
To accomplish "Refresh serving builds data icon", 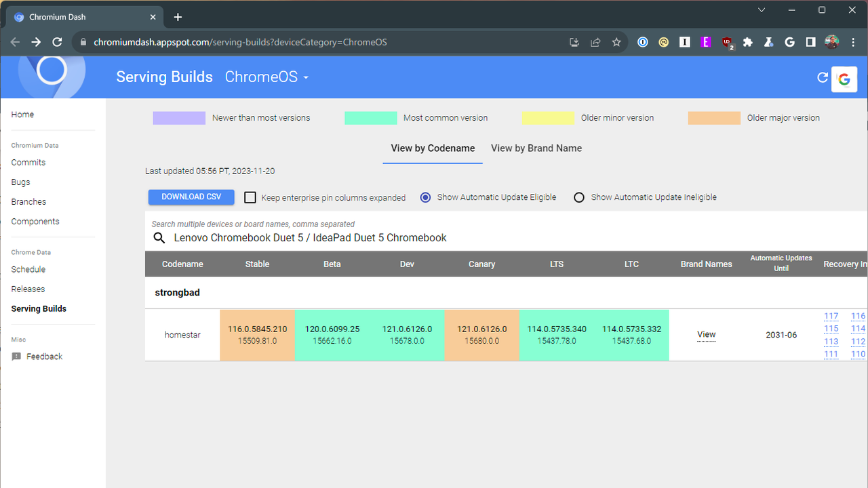I will (823, 77).
